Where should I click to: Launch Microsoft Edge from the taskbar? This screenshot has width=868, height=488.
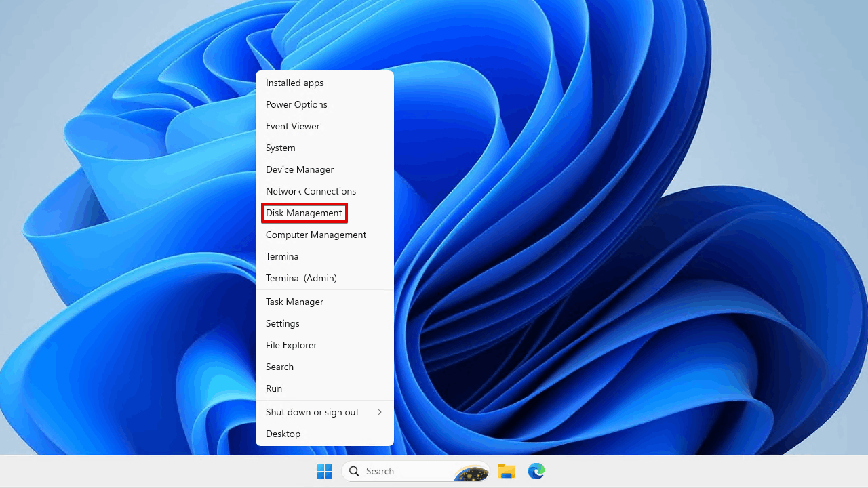tap(536, 471)
